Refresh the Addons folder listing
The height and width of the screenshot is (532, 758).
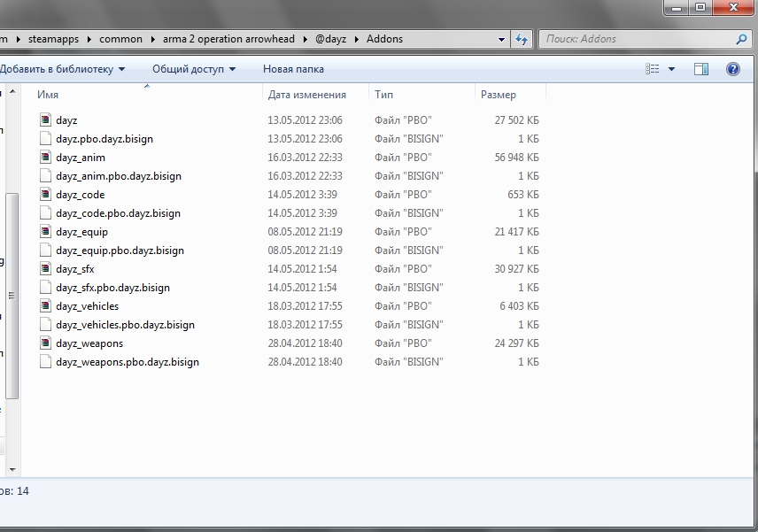[521, 39]
